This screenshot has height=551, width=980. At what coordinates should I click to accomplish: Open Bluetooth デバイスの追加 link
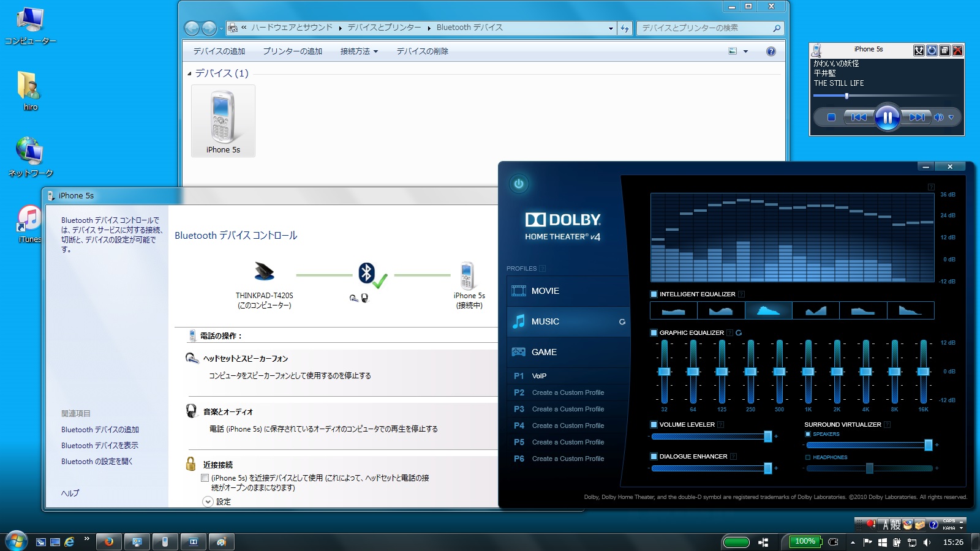pos(100,430)
